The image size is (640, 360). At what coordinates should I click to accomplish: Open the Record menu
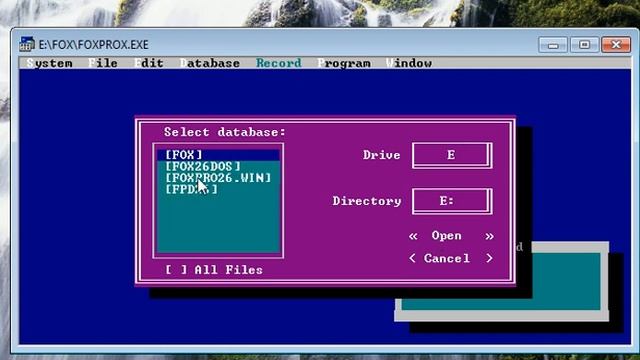pyautogui.click(x=279, y=63)
